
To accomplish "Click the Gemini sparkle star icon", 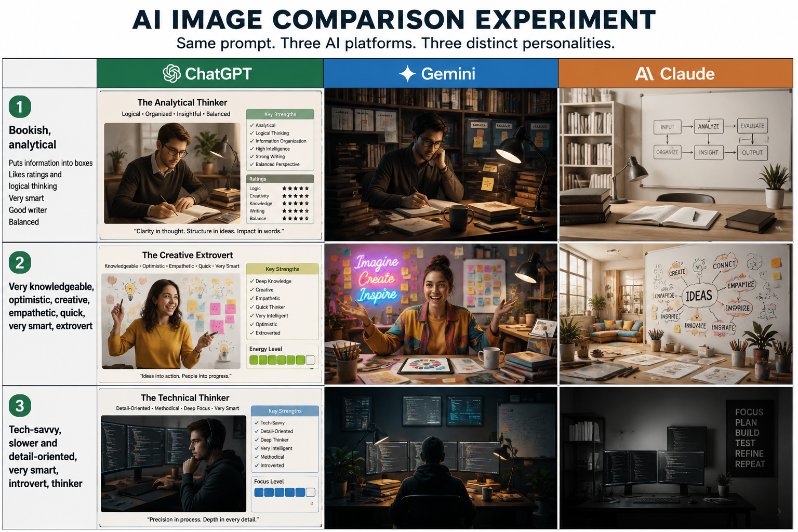I will point(407,74).
